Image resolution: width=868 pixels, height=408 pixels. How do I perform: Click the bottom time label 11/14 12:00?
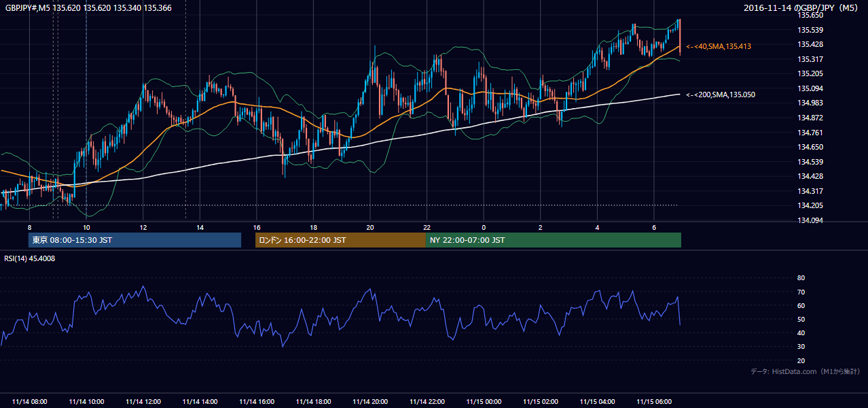tap(143, 402)
